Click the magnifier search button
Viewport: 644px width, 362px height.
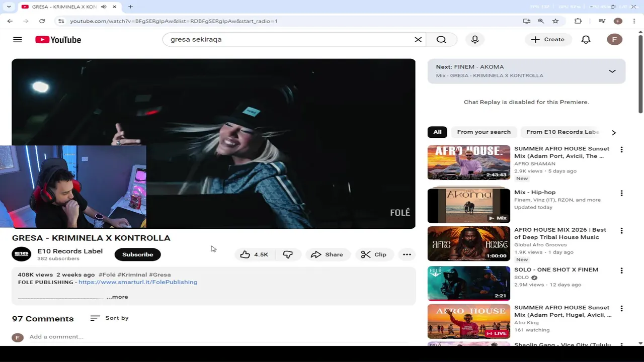(441, 39)
